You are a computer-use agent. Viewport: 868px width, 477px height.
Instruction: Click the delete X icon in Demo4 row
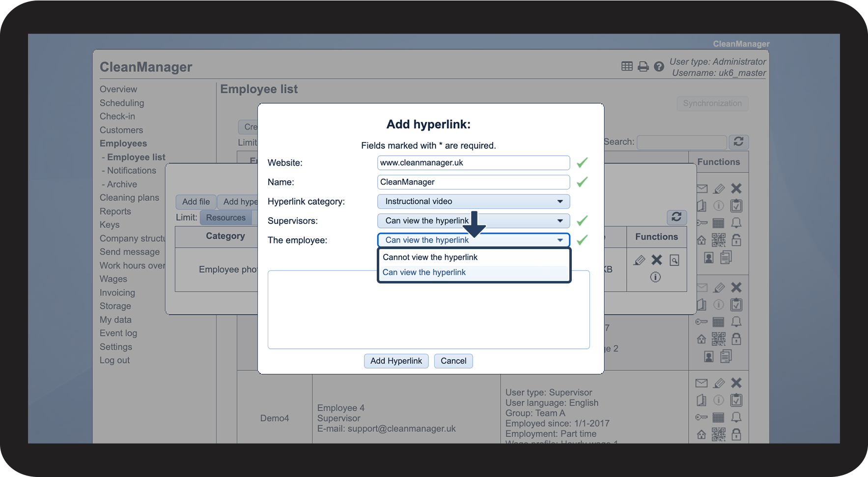(736, 383)
